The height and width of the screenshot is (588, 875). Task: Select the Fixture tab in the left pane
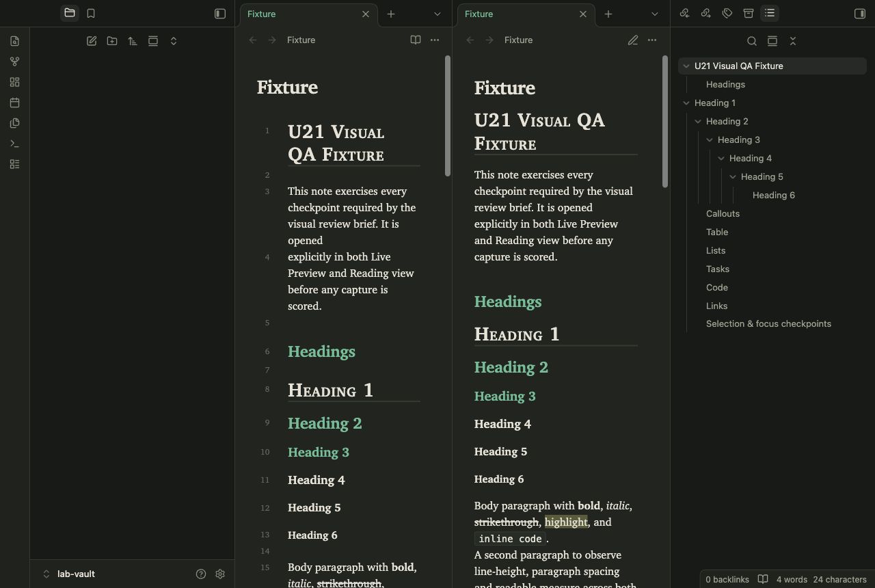(x=309, y=14)
